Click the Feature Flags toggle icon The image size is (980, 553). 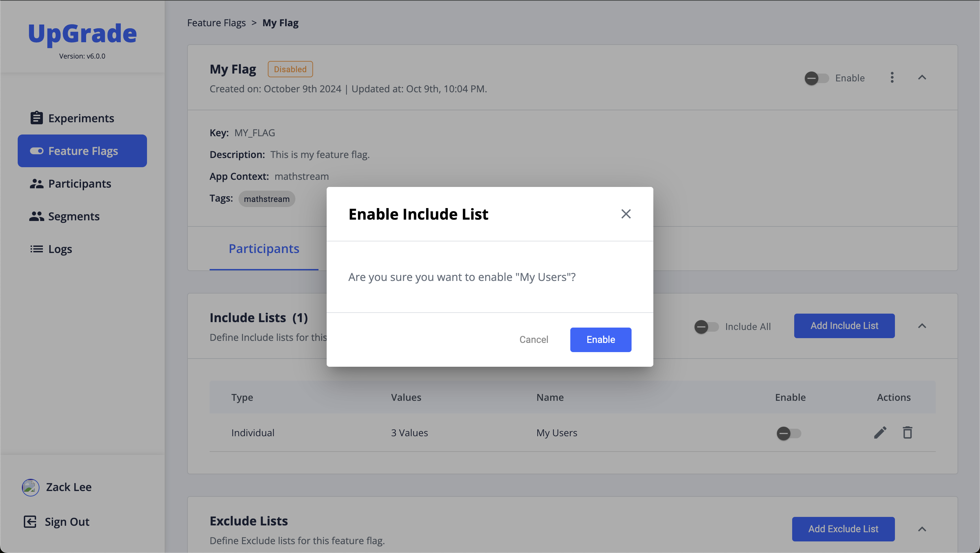36,151
